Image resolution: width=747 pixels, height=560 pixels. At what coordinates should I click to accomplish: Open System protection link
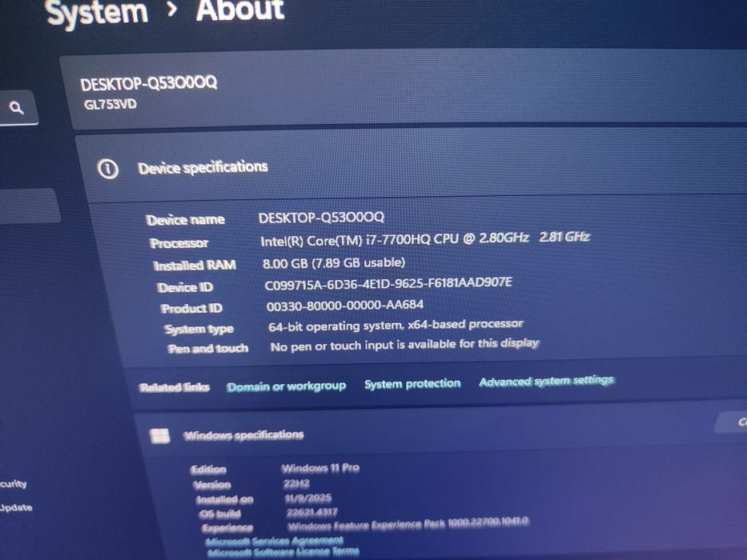[x=412, y=383]
